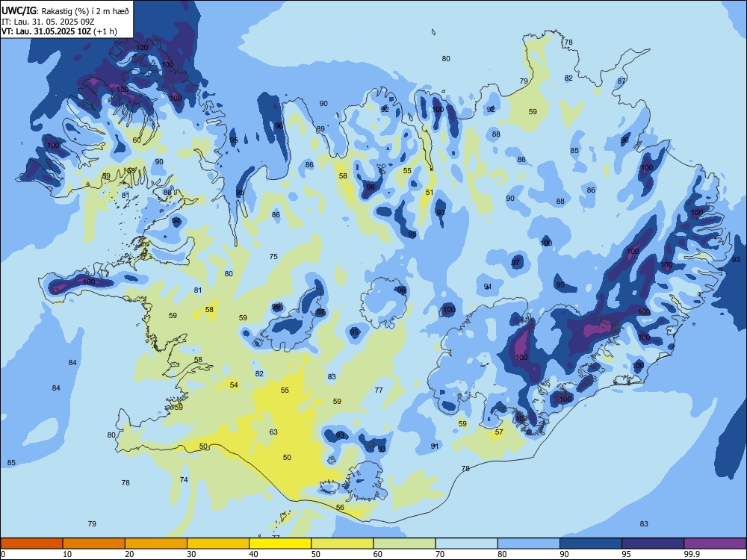Pick the pale green 60–70 legend swatch
The width and height of the screenshot is (747, 560).
coord(404,544)
